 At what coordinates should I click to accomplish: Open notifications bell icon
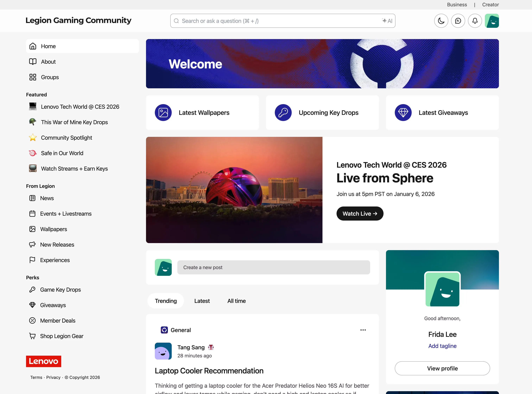[x=475, y=21]
